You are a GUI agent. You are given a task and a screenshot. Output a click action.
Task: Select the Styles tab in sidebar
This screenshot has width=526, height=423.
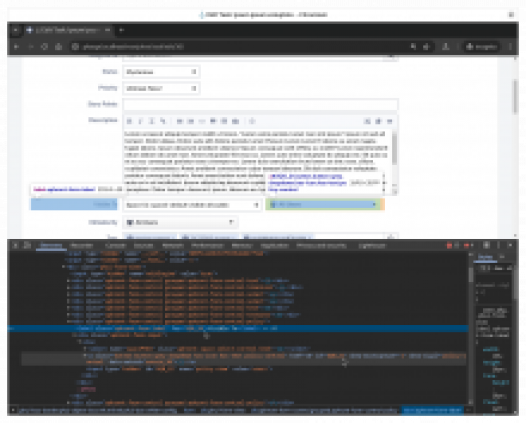pos(485,257)
